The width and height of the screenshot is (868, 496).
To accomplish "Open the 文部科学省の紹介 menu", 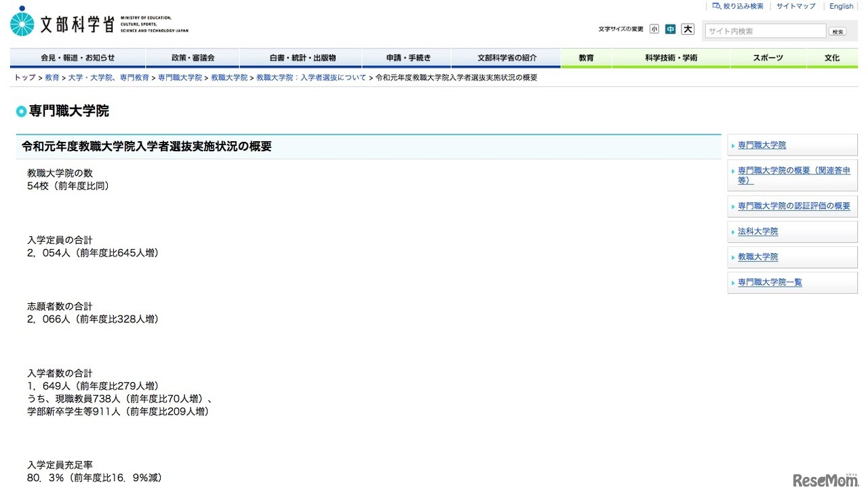I will (506, 58).
